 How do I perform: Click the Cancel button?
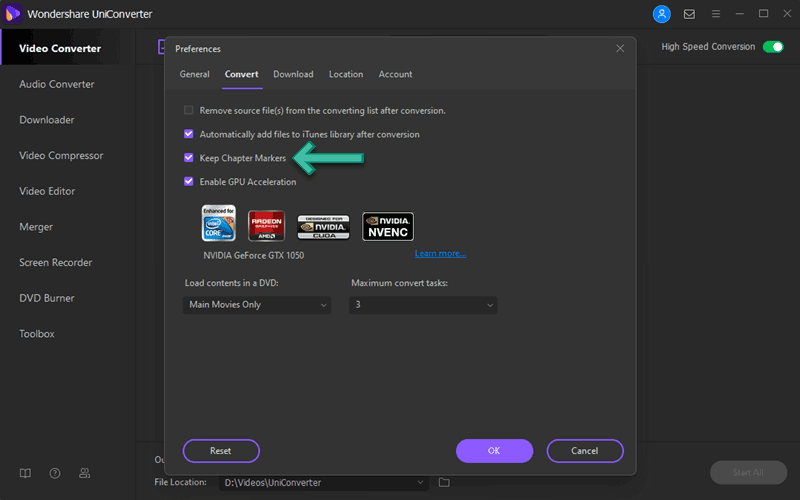pyautogui.click(x=585, y=451)
